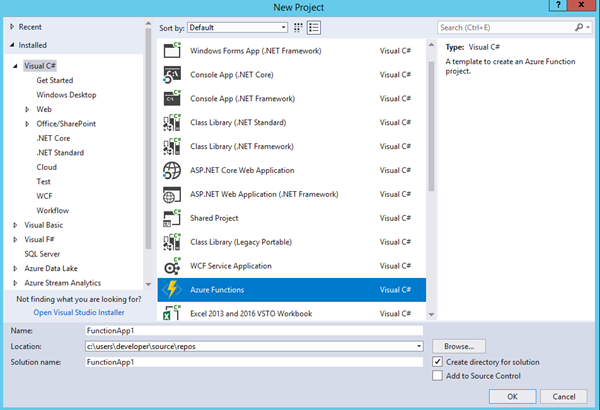600x410 pixels.
Task: Select the Cloud category
Action: click(x=46, y=167)
